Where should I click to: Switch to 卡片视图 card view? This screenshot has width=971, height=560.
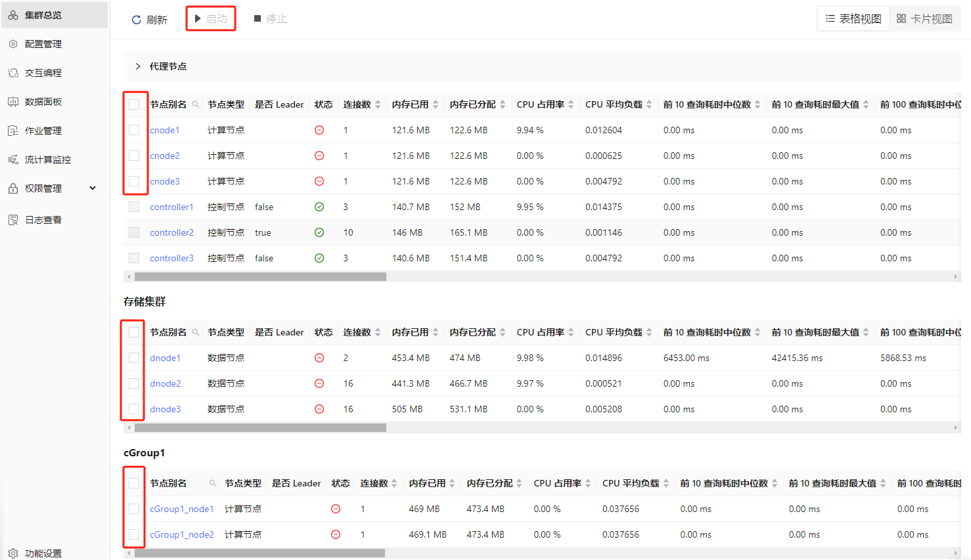pyautogui.click(x=924, y=19)
